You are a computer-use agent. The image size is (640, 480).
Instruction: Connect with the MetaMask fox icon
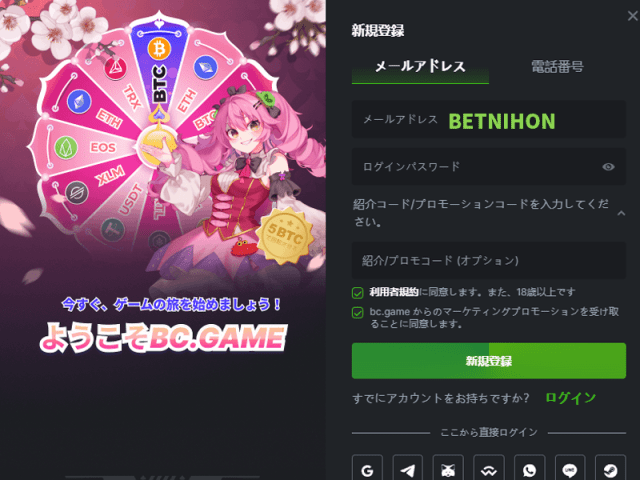coord(448,469)
